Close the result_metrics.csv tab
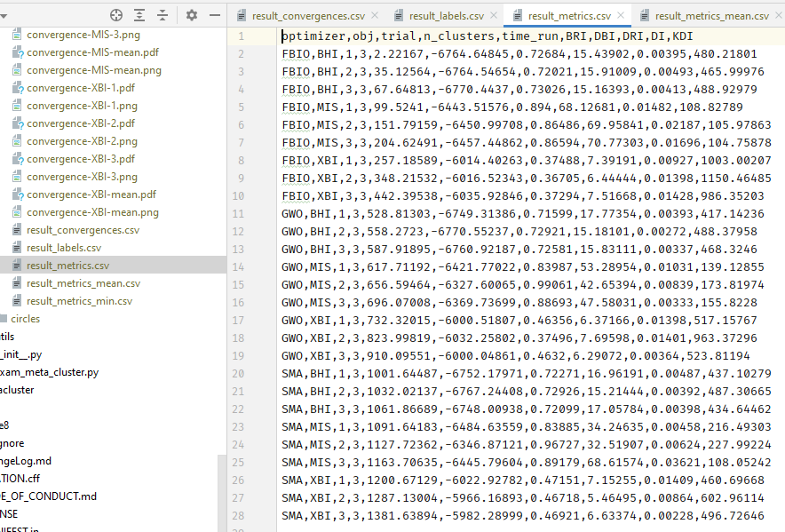Viewport: 785px width, 532px height. click(621, 15)
